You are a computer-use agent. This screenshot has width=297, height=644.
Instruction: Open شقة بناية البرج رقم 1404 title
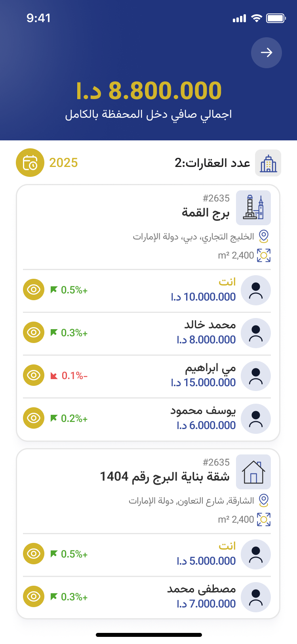[165, 476]
